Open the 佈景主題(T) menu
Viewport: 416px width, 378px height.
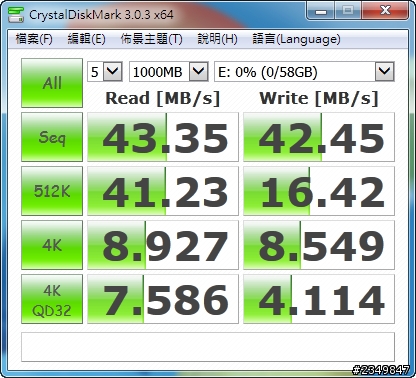[151, 39]
